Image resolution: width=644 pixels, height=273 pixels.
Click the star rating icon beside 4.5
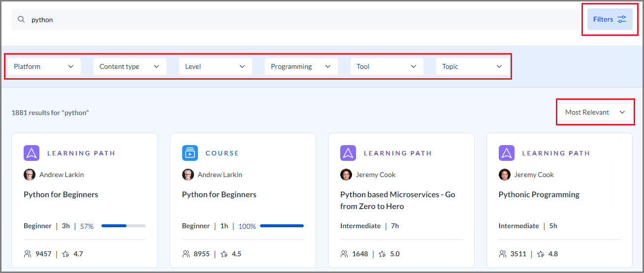click(x=224, y=254)
